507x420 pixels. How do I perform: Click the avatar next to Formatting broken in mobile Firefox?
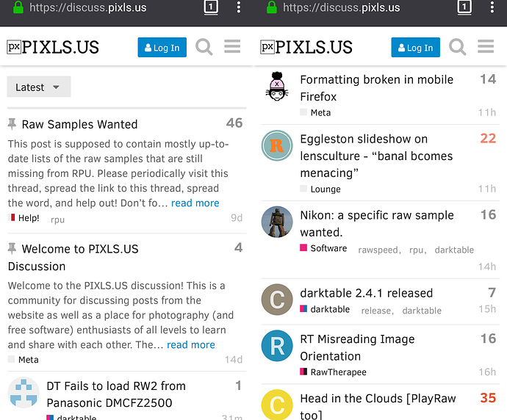(x=277, y=88)
